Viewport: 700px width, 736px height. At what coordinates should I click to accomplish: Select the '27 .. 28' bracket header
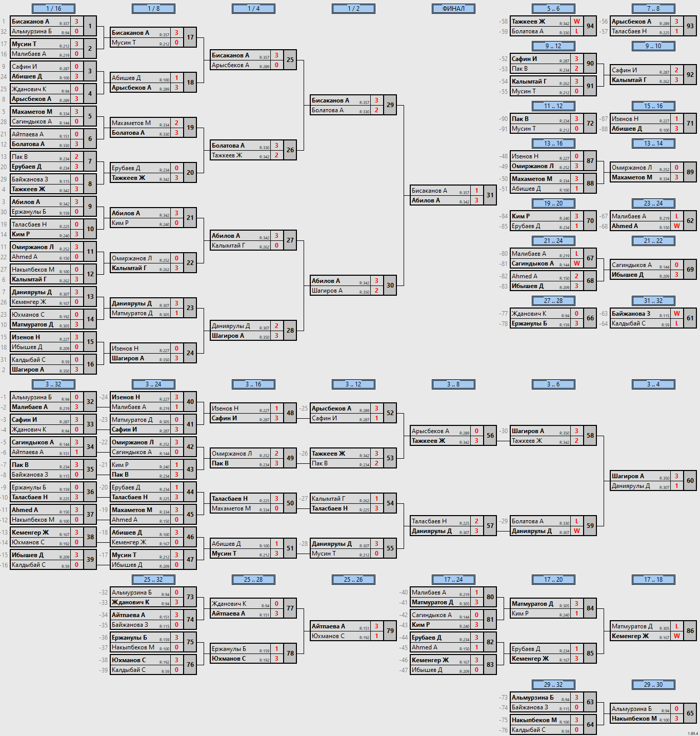click(x=553, y=300)
